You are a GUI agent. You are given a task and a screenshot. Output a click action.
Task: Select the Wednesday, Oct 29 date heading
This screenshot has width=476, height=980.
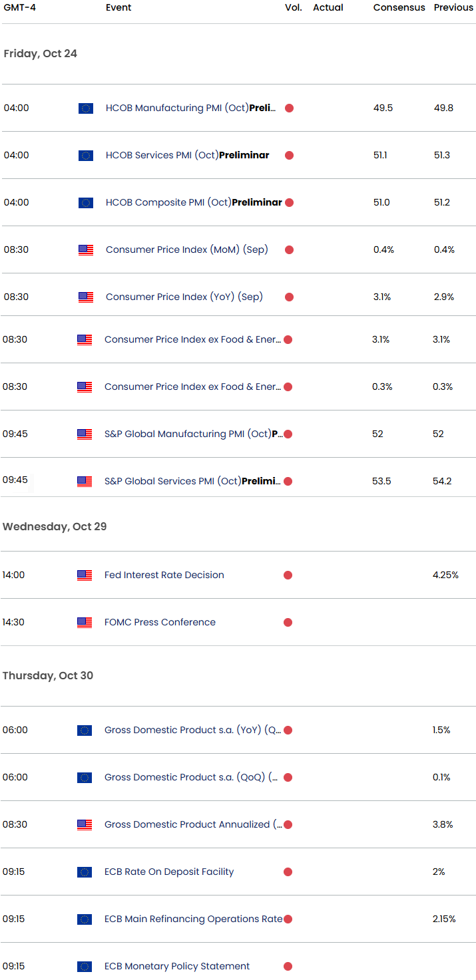pos(55,527)
